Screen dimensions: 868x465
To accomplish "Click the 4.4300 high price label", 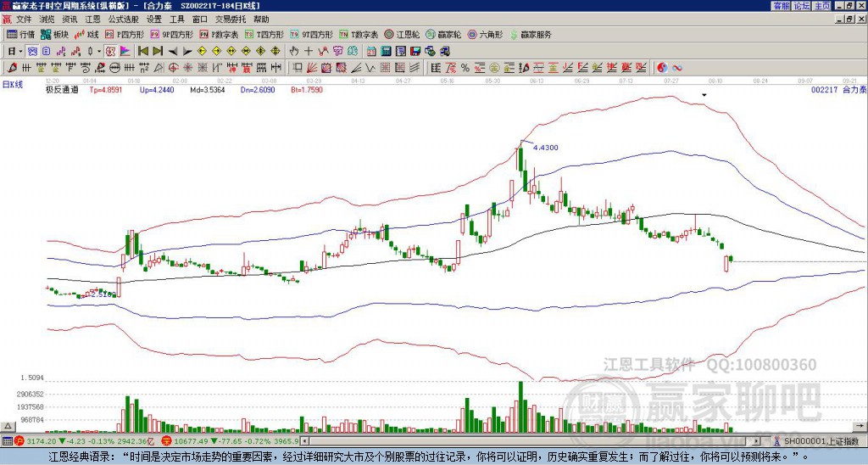I will coord(546,148).
